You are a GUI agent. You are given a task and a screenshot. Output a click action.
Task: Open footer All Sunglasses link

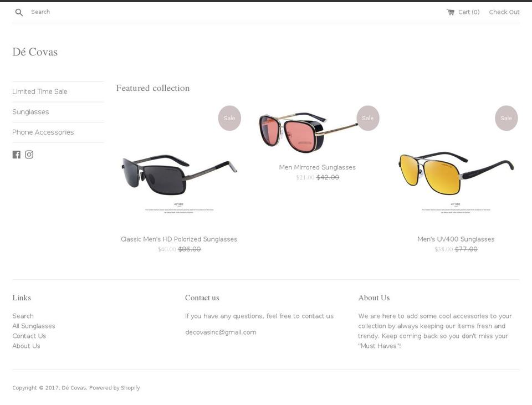[34, 326]
